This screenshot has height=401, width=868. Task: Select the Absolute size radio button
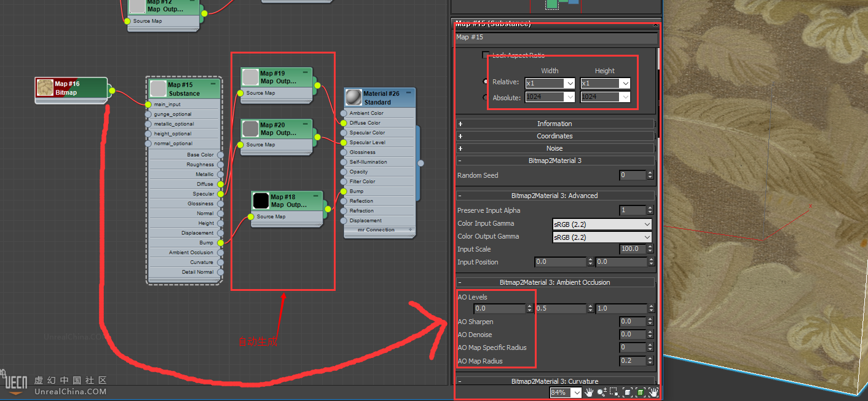tap(486, 97)
